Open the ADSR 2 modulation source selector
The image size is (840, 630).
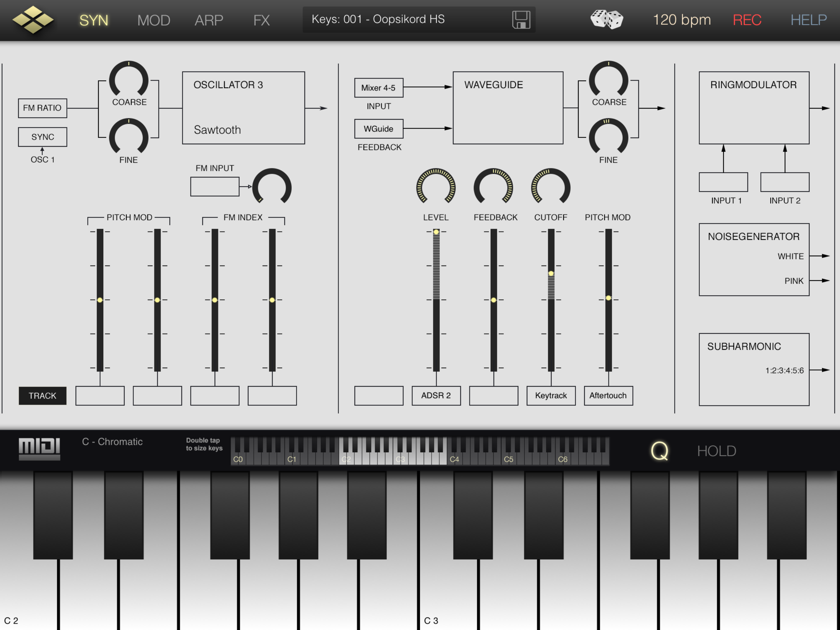(x=436, y=396)
